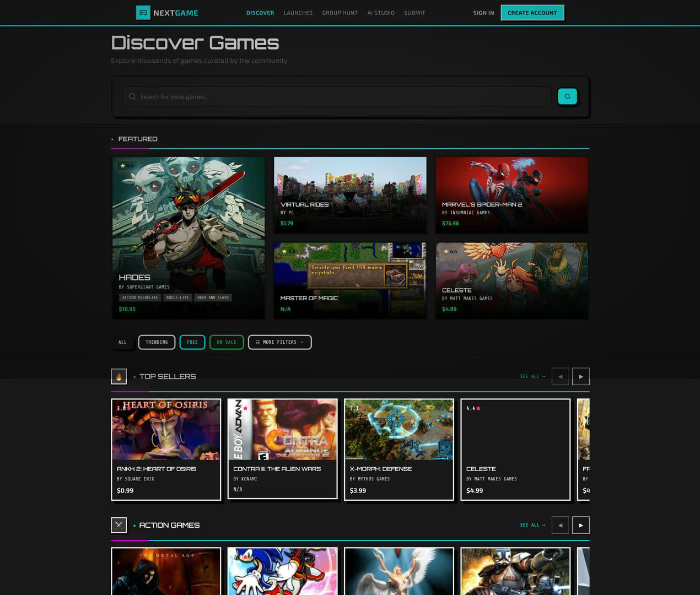Click the $75.96 price on Spider-Man 2
The image size is (700, 595).
pyautogui.click(x=450, y=223)
